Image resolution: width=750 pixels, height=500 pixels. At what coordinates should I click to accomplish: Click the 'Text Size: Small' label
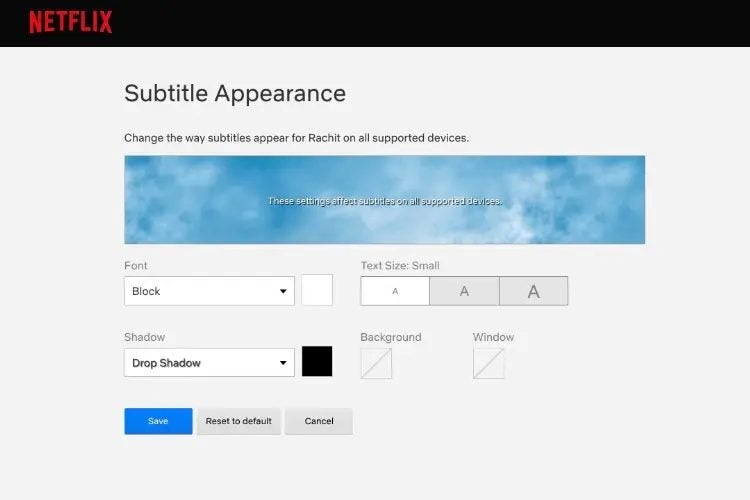[x=400, y=266]
